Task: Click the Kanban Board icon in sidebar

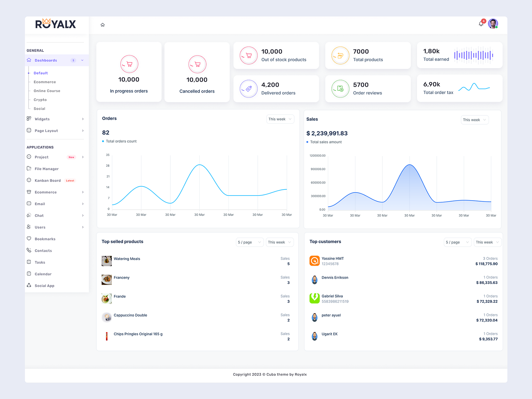Action: (29, 180)
